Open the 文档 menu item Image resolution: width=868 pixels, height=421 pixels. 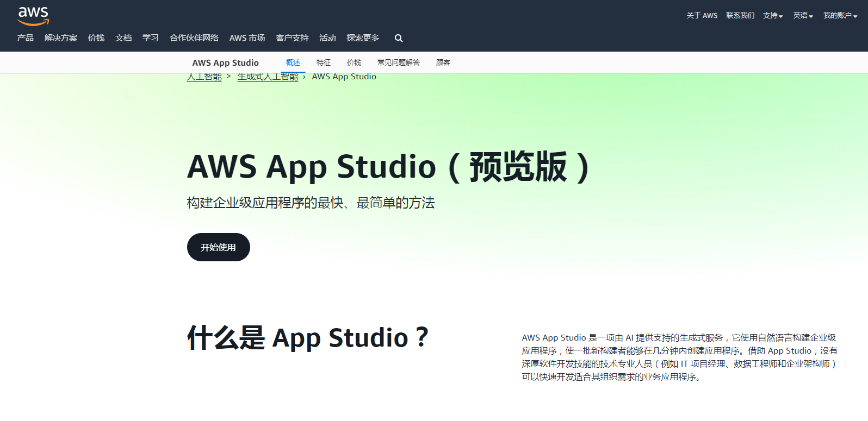point(123,38)
